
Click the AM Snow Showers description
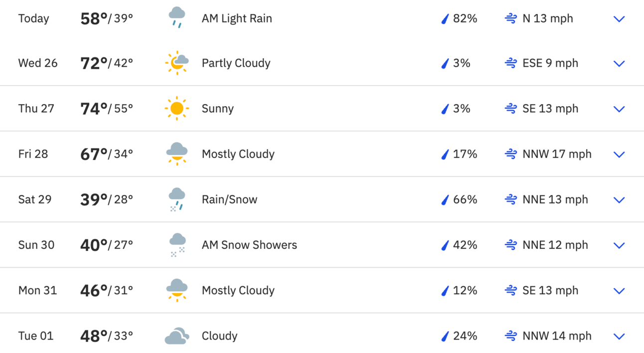coord(249,245)
